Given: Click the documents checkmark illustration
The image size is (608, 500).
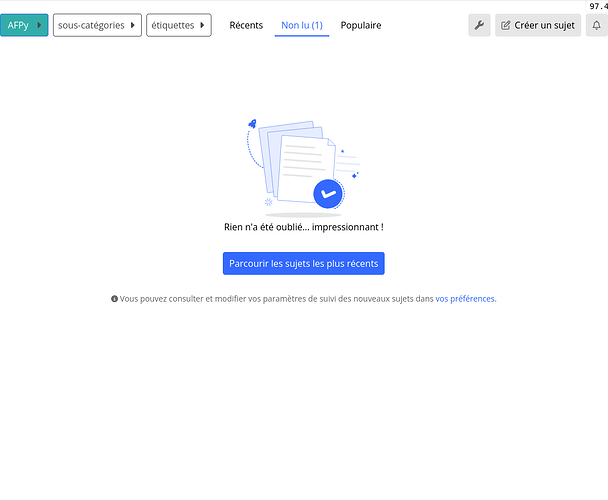Looking at the screenshot, I should (x=304, y=168).
